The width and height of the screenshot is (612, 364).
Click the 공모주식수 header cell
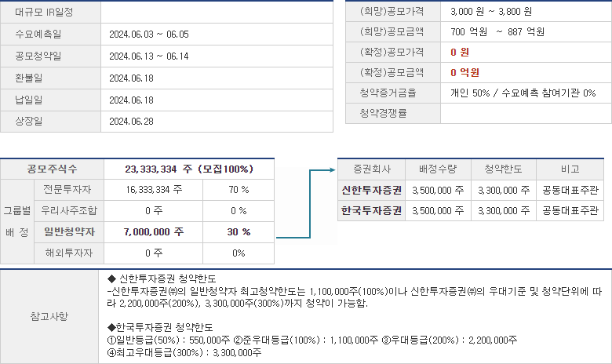(52, 169)
